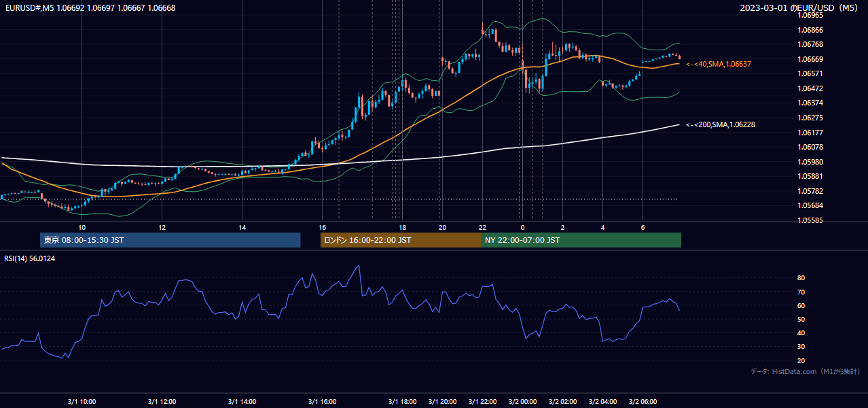Click the price axis label 1.05585

810,220
